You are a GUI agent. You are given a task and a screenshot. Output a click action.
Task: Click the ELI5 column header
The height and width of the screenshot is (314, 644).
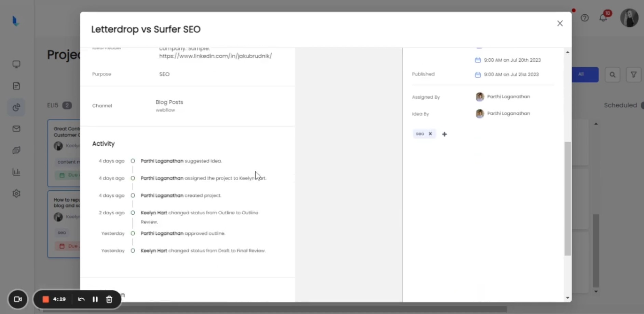(53, 105)
